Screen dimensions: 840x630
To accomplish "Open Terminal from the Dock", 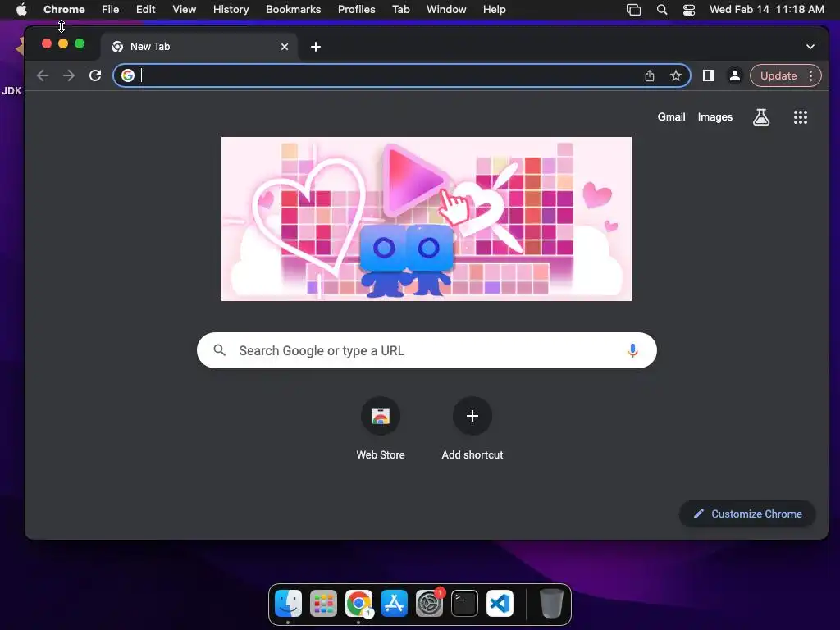I will pyautogui.click(x=464, y=603).
